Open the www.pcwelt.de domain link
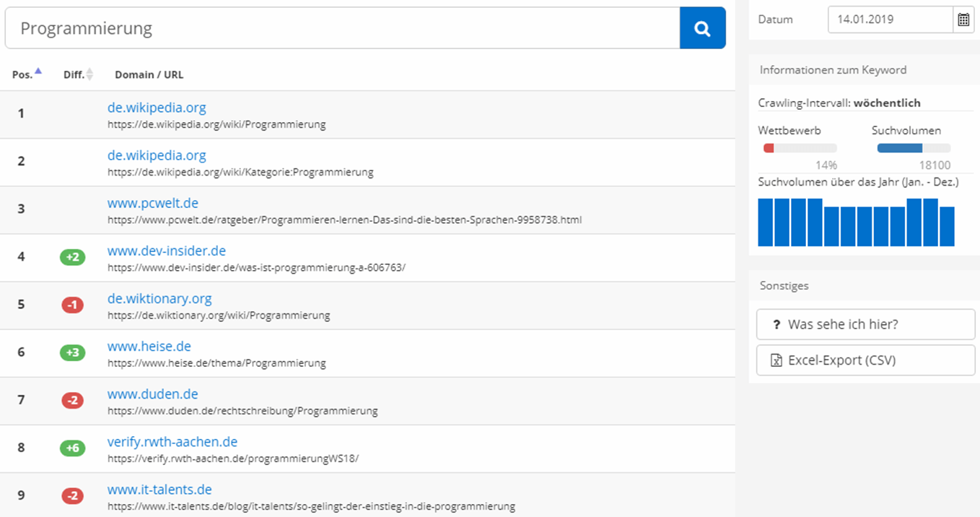Viewport: 980px width, 517px height. pyautogui.click(x=152, y=203)
